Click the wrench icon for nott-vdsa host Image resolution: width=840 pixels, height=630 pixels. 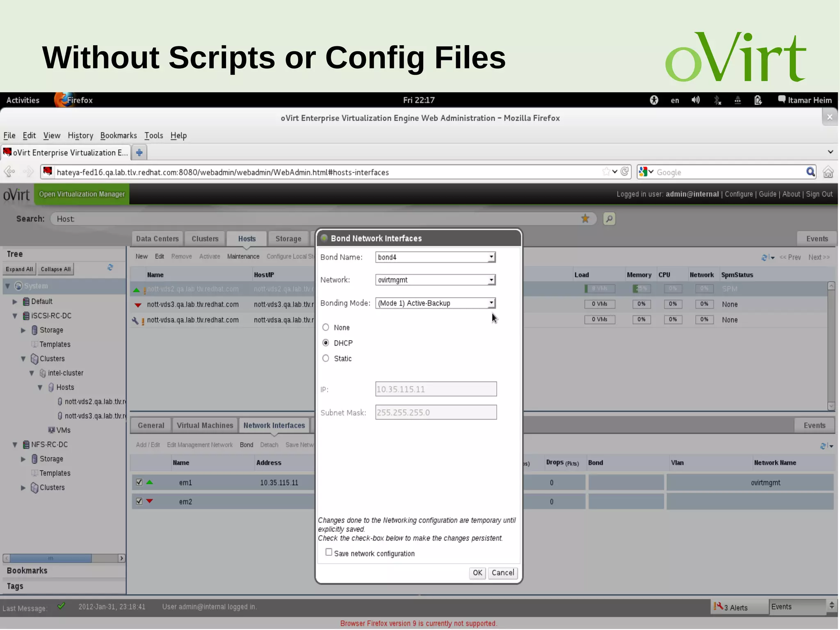coord(135,320)
